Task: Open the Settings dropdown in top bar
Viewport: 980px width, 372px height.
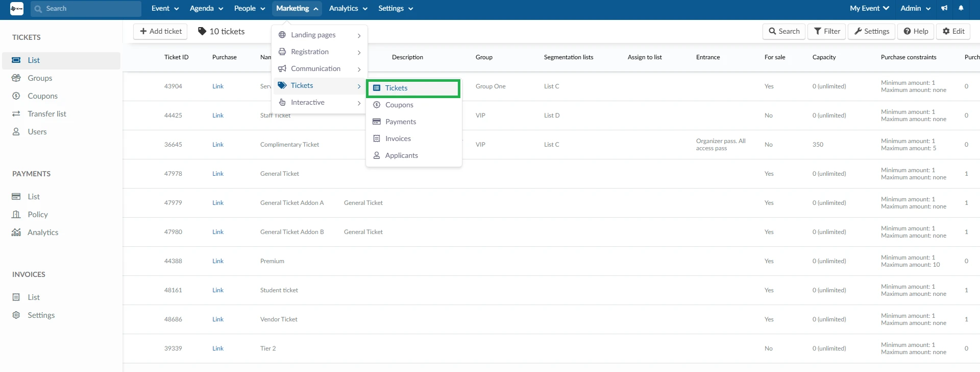Action: click(396, 8)
